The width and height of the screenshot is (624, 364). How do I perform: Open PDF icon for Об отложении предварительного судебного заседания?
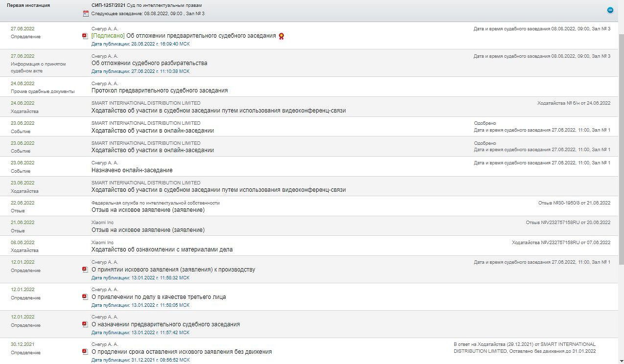click(85, 36)
